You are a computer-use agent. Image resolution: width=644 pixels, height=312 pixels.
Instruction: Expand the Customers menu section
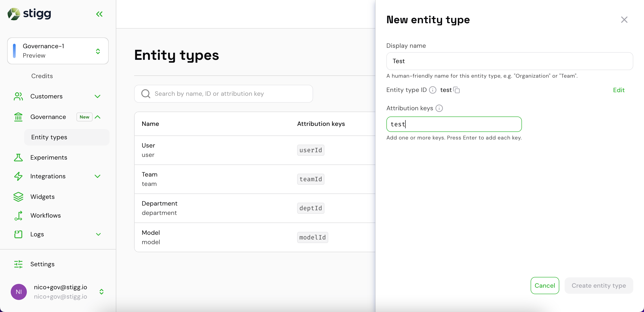97,96
